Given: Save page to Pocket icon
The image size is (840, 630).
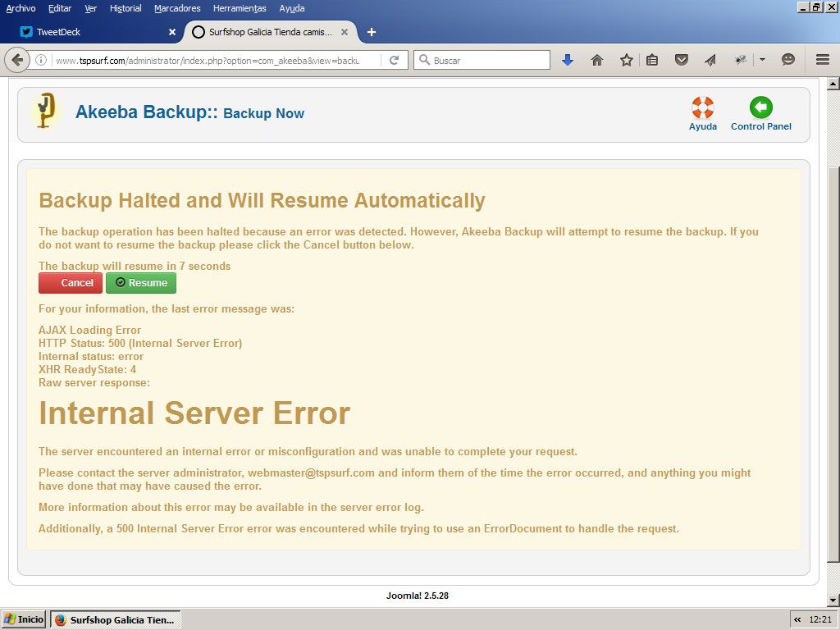Looking at the screenshot, I should pos(682,60).
